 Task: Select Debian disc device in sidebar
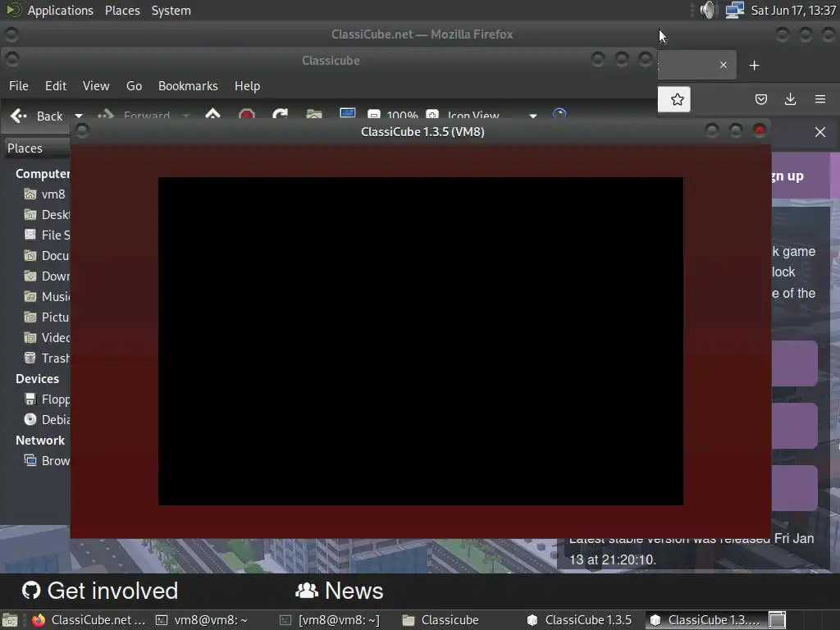(47, 419)
